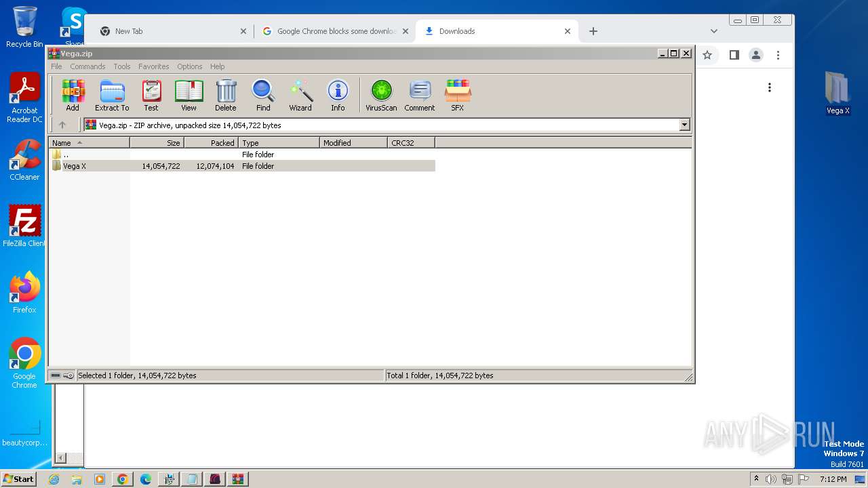Open the Downloads page more actions menu
The height and width of the screenshot is (488, 868).
coord(770,87)
